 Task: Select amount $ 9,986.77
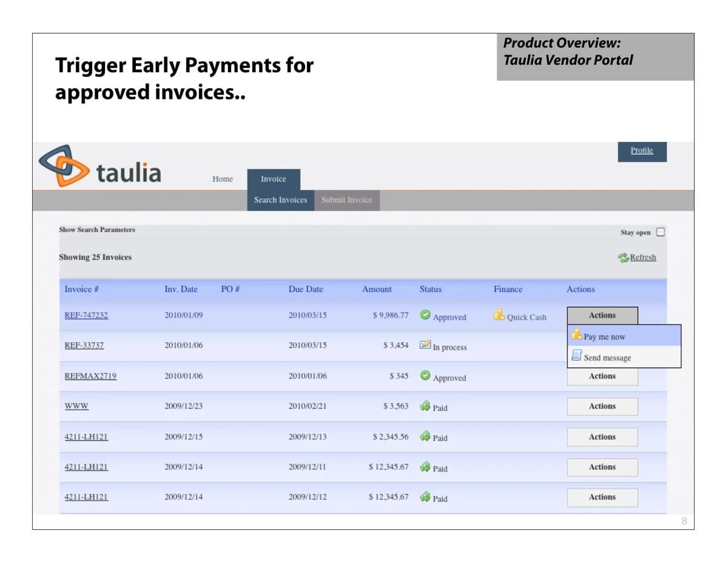pos(391,316)
